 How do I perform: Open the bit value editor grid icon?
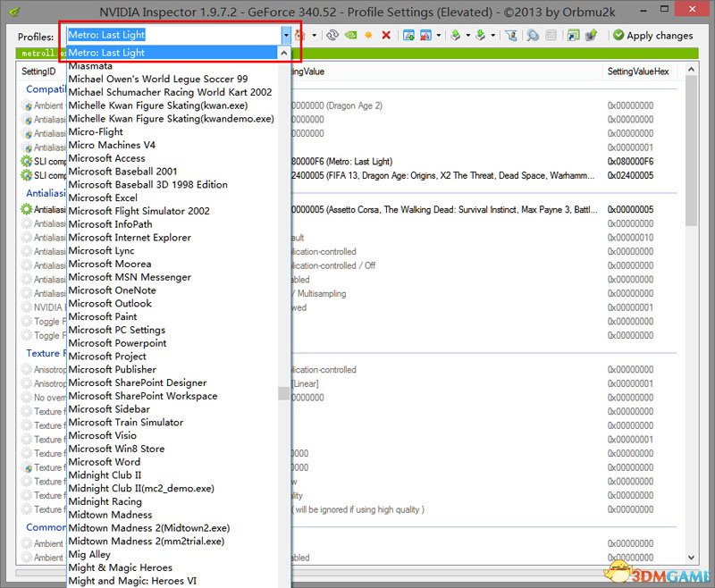pos(551,35)
